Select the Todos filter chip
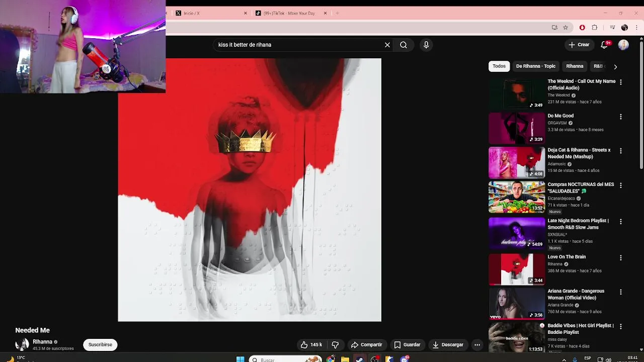 click(499, 66)
